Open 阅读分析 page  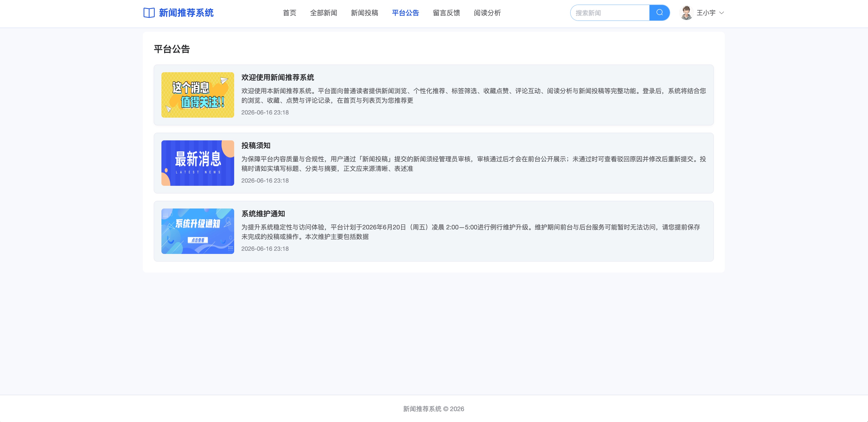click(x=487, y=13)
